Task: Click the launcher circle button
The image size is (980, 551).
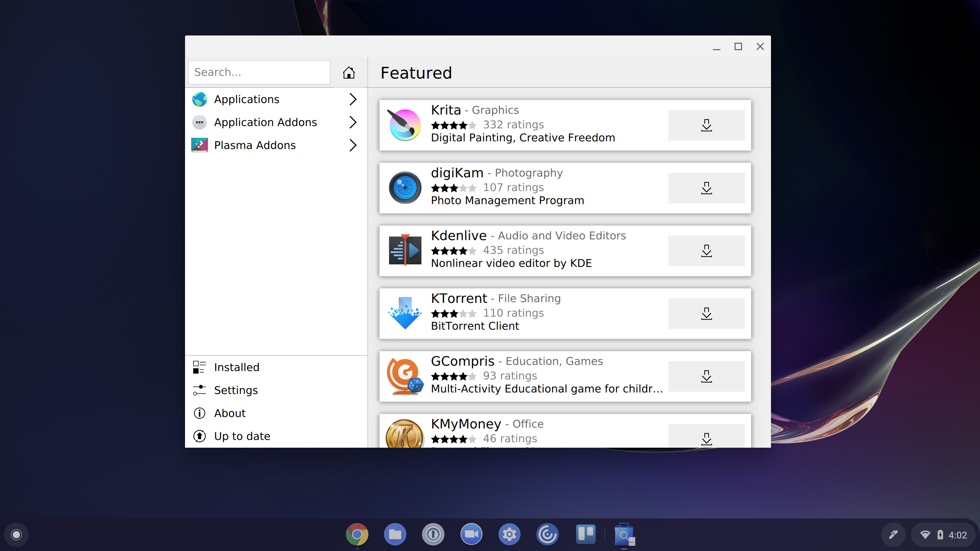Action: (x=16, y=535)
